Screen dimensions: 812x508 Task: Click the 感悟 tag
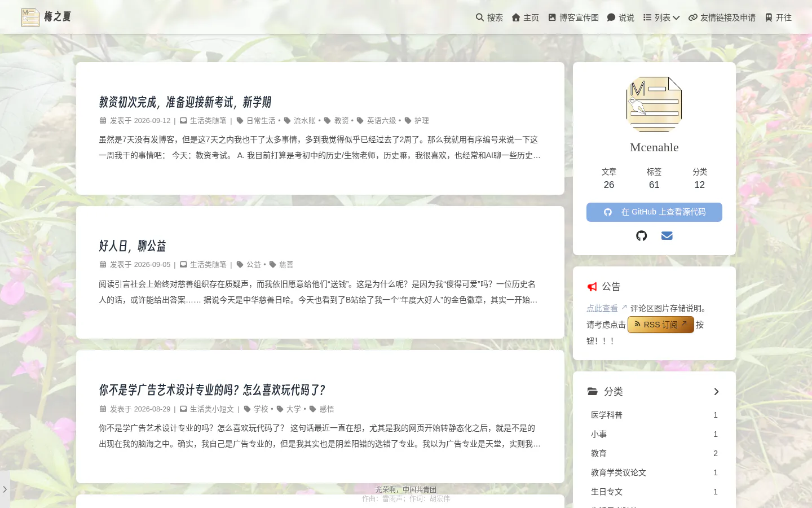tap(327, 409)
